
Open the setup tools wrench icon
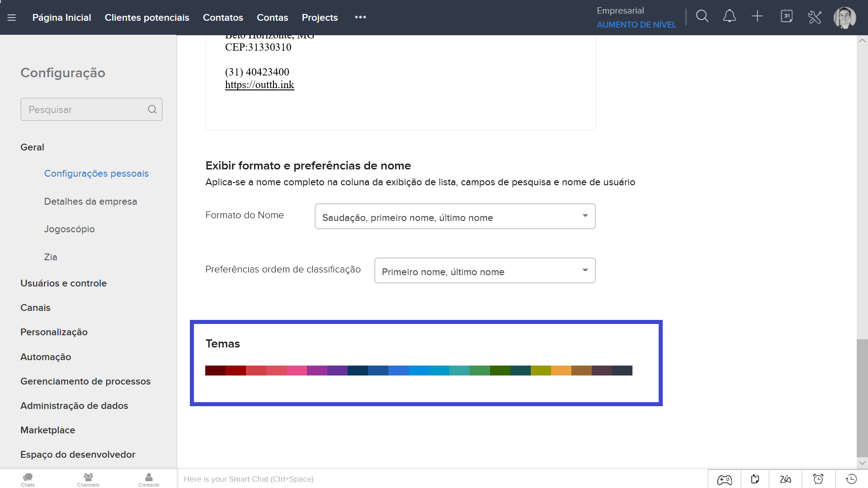(815, 17)
